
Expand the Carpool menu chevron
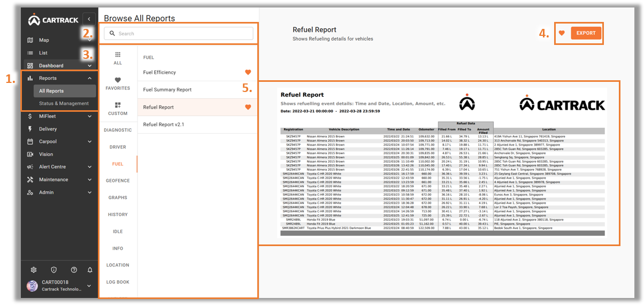[x=90, y=142]
